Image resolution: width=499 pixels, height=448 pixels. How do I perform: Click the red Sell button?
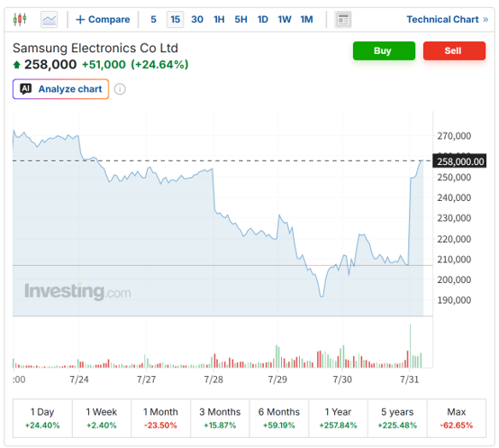click(454, 50)
